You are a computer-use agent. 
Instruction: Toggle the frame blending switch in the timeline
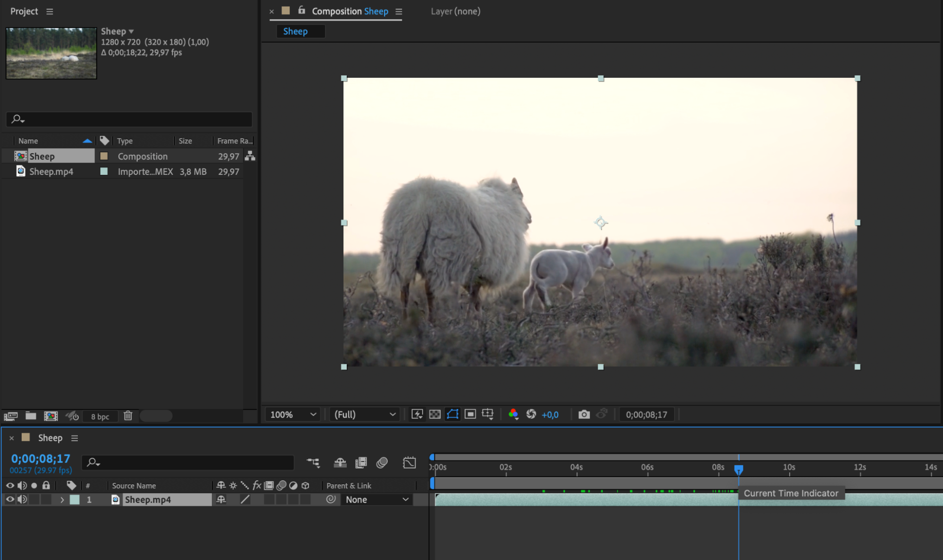361,462
